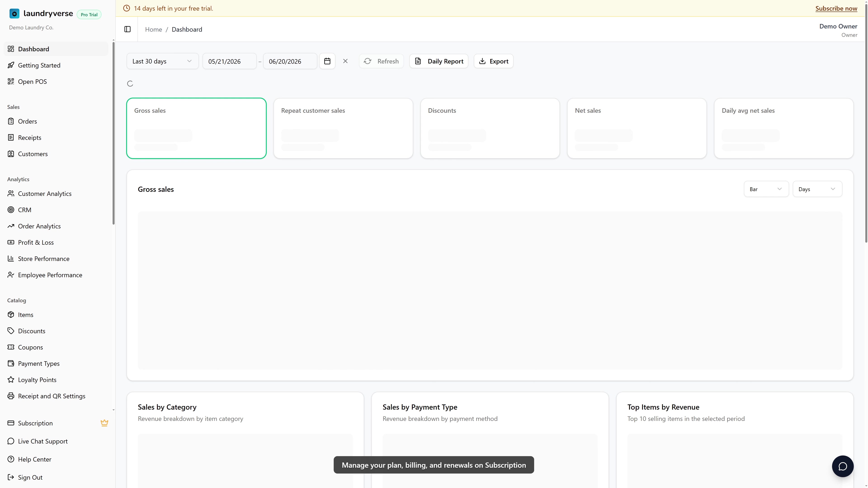The height and width of the screenshot is (488, 868).
Task: Select the Repeat customer sales card
Action: coord(343,128)
